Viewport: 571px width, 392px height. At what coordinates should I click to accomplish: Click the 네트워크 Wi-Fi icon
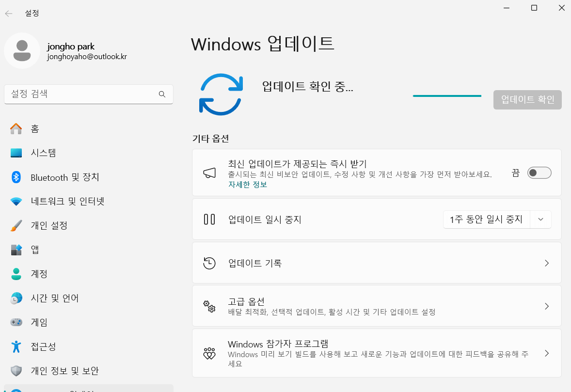[16, 201]
